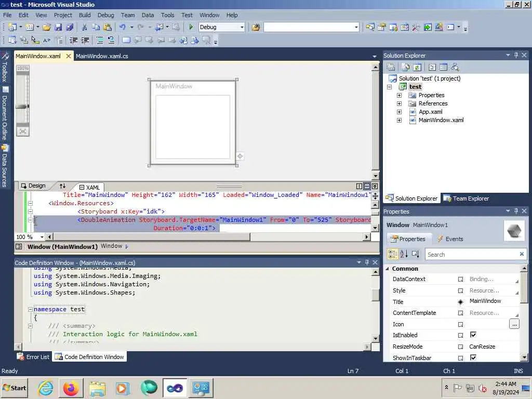Uncomment the selected lines icon
This screenshot has width=532, height=399.
click(111, 41)
